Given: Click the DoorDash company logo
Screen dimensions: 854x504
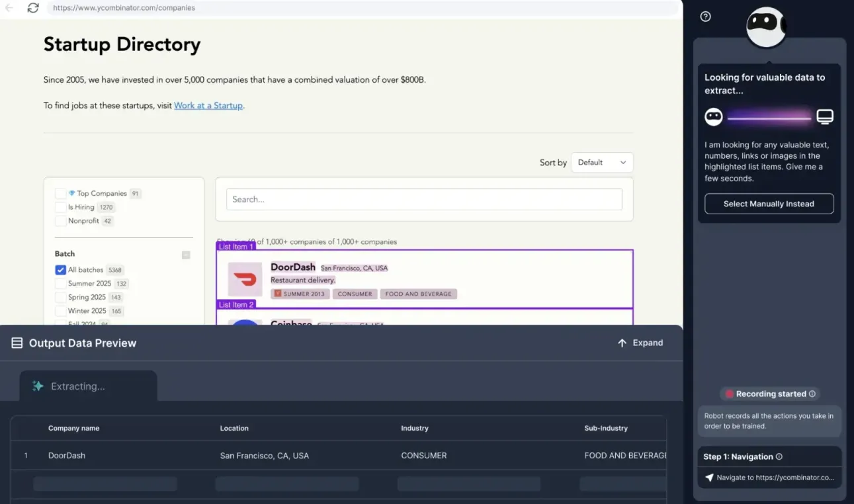Looking at the screenshot, I should click(245, 280).
